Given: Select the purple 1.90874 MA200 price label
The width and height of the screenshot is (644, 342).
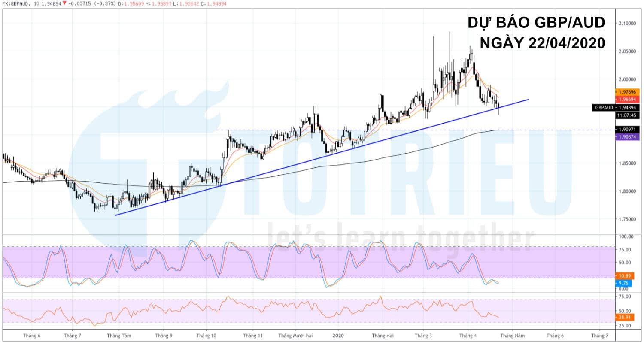Looking at the screenshot, I should (x=627, y=136).
